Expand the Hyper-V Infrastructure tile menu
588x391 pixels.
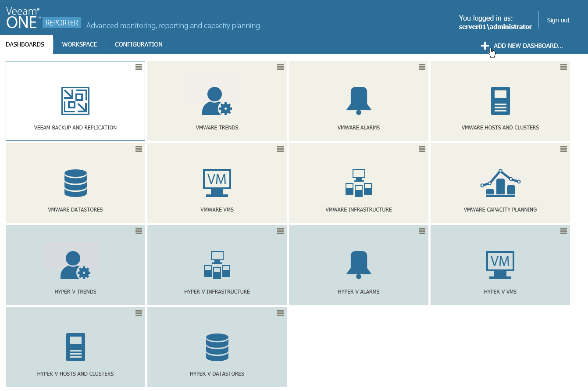tap(281, 231)
